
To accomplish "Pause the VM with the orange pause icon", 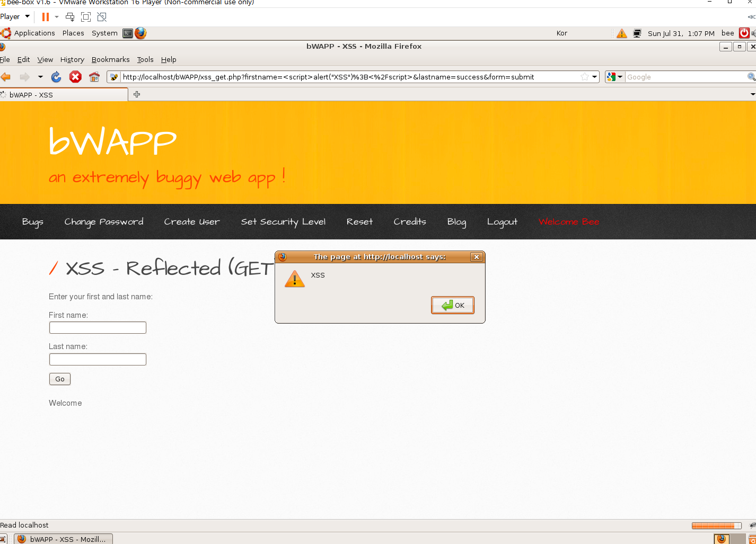I will [46, 17].
